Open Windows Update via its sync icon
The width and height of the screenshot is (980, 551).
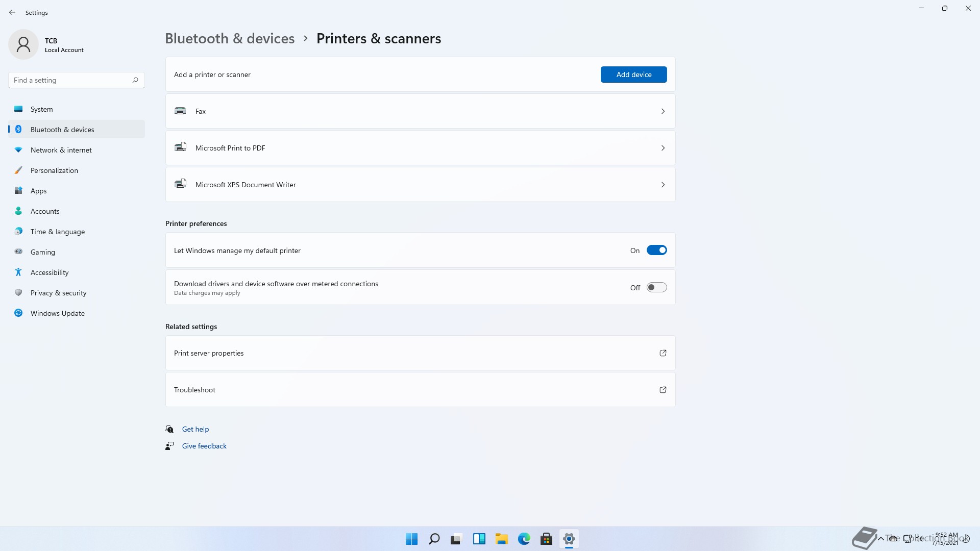pos(18,313)
